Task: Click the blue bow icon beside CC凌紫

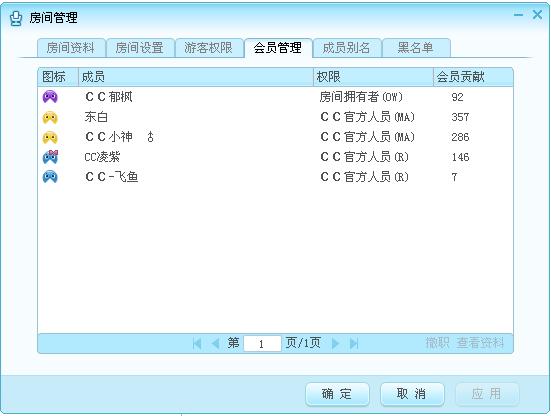Action: tap(50, 157)
